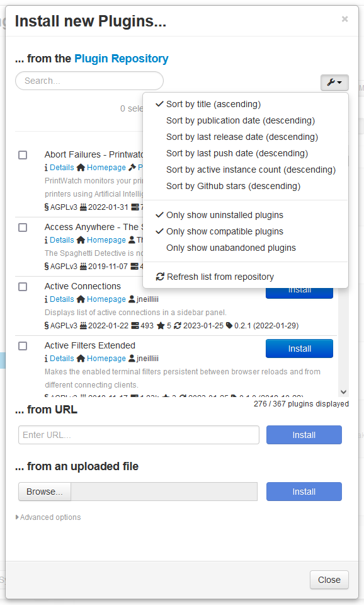Click the author icon next to jneilliii

pos(132,298)
